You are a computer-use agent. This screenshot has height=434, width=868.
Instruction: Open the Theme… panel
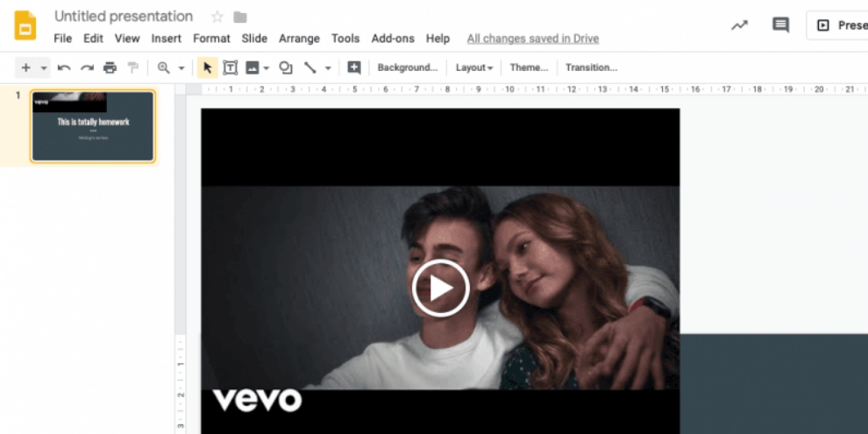point(529,68)
